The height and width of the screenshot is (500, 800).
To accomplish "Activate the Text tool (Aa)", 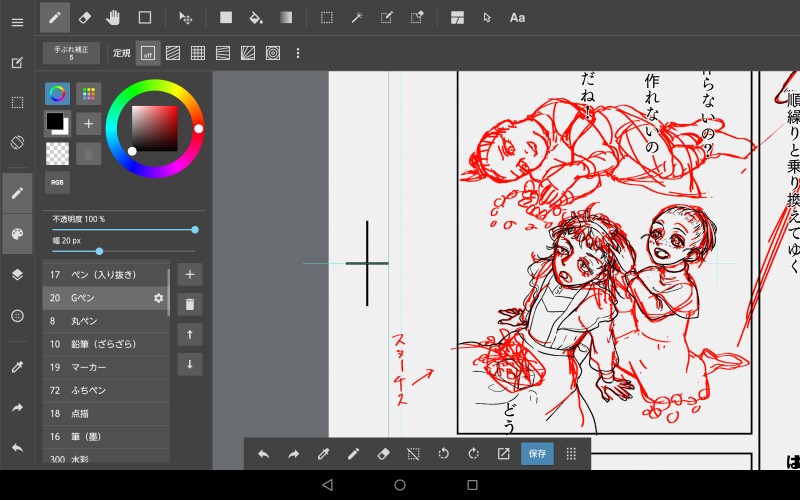I will pos(517,17).
